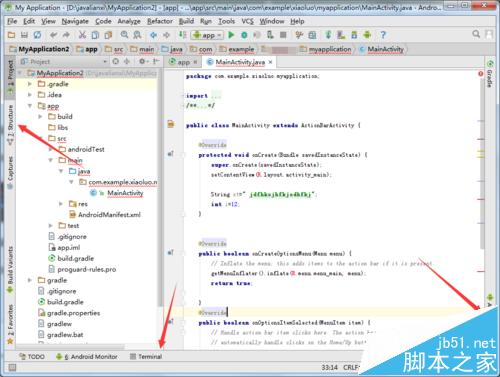Expand the test folder
This screenshot has width=500, height=377.
[50, 226]
